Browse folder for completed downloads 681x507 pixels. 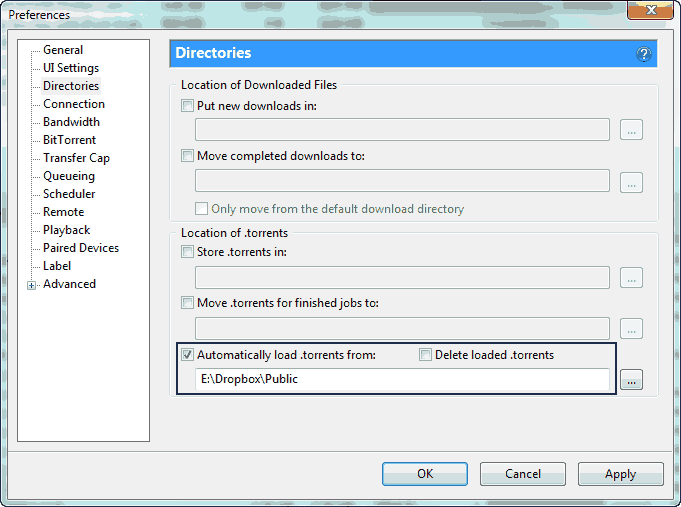coord(631,182)
